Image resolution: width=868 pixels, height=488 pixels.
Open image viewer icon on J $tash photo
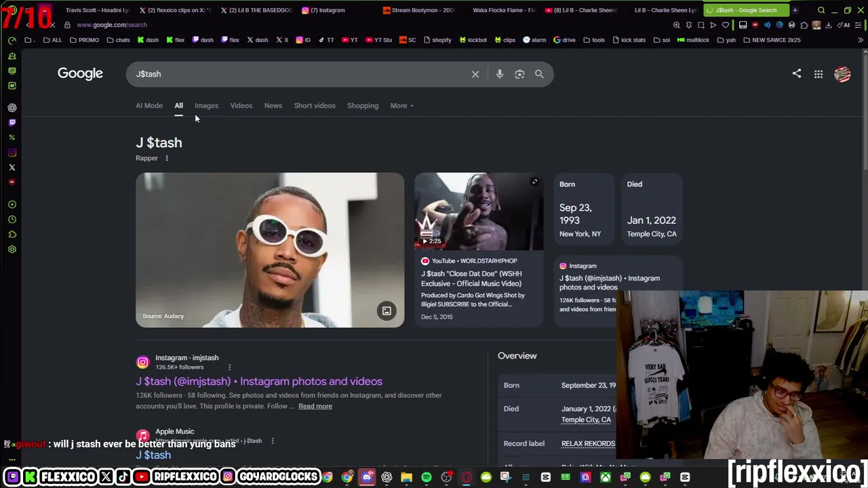point(387,311)
